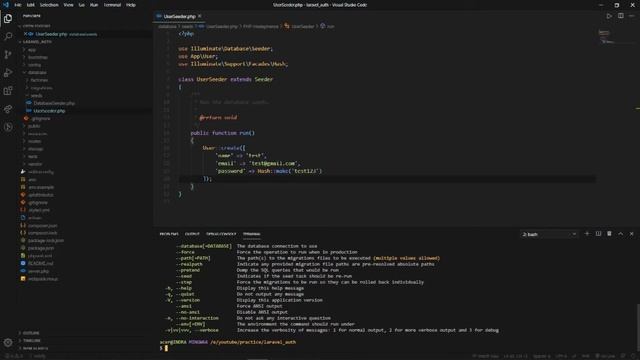The width and height of the screenshot is (640, 360).
Task: Click the Spaces indentation status bar item
Action: click(x=542, y=356)
